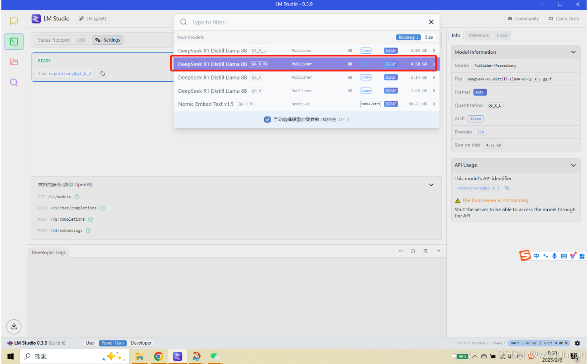The image size is (588, 364).
Task: Open server Settings button
Action: (108, 40)
